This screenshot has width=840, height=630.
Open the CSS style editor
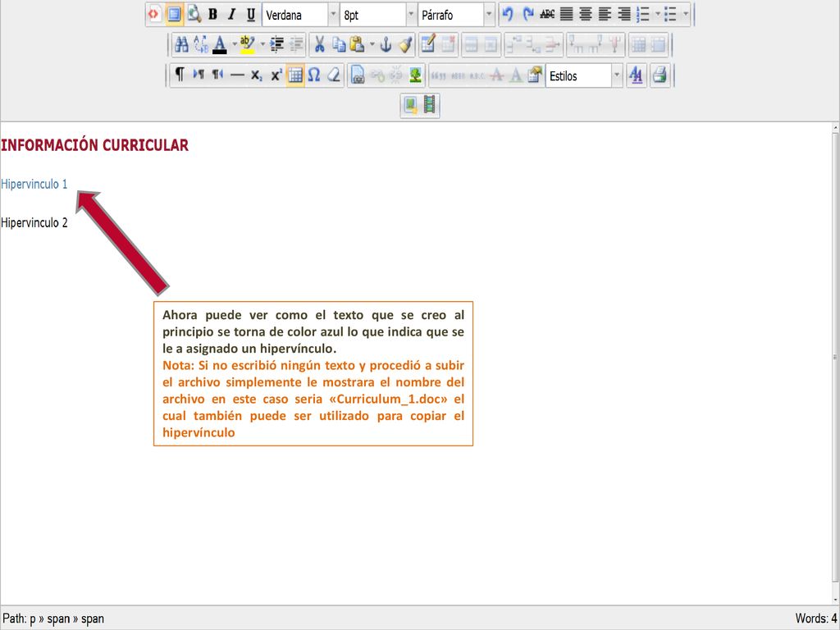click(636, 75)
